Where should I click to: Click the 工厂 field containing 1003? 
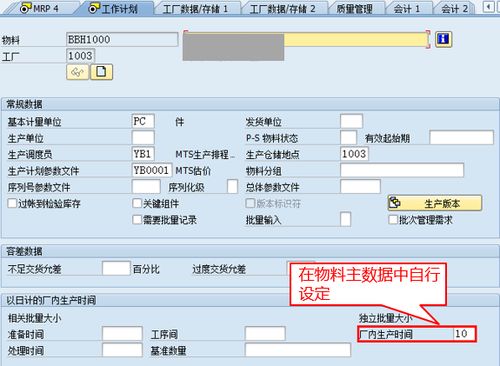(81, 55)
